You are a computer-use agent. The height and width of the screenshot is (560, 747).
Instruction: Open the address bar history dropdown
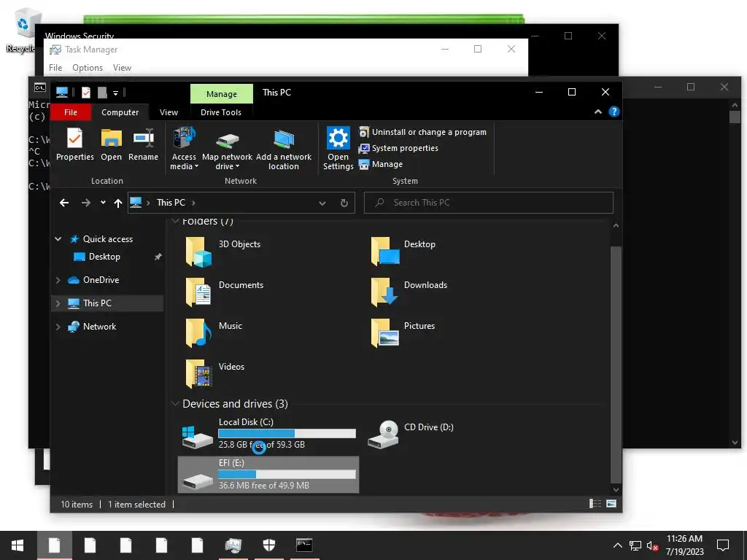point(322,203)
